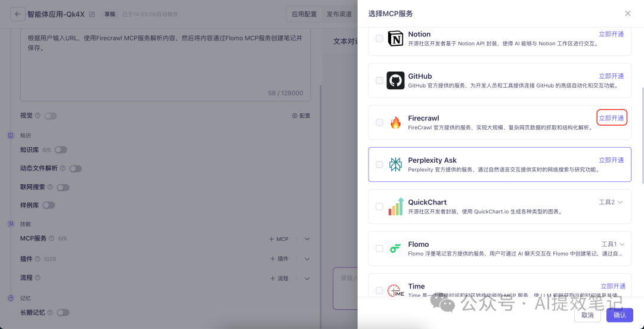The height and width of the screenshot is (329, 644).
Task: Click the Notion logo icon
Action: click(395, 39)
